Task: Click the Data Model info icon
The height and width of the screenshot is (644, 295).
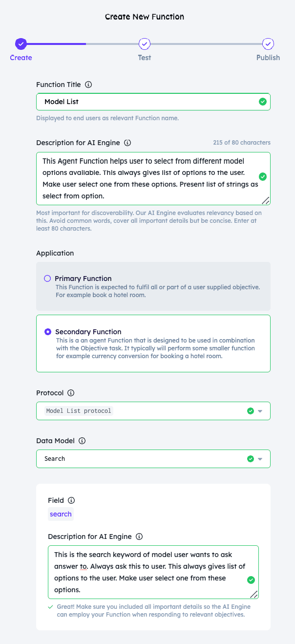Action: coord(82,441)
